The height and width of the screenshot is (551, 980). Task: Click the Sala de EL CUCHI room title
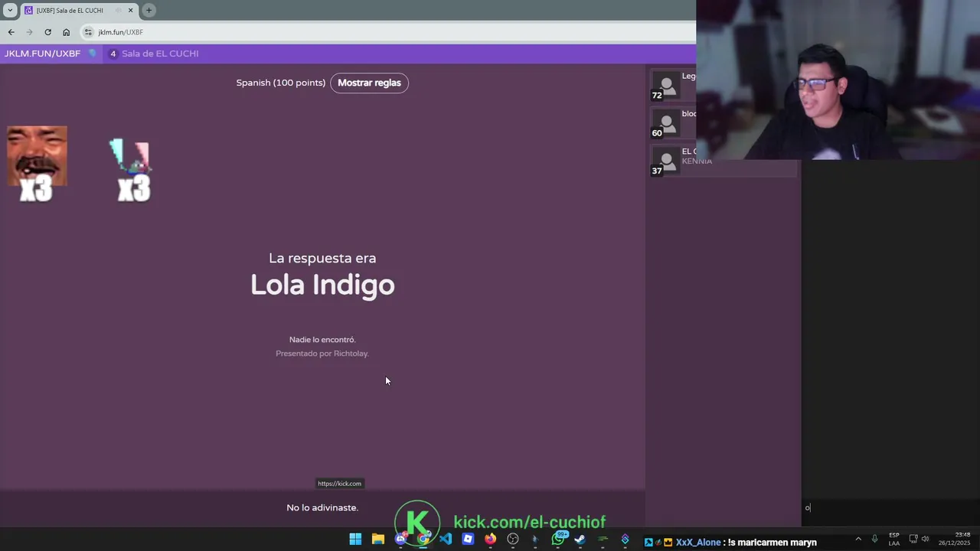point(160,54)
